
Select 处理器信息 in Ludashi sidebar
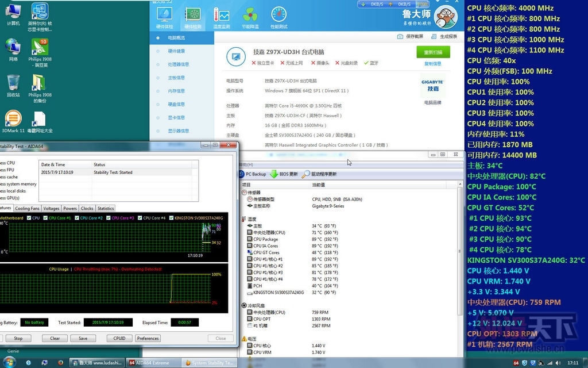tap(182, 64)
